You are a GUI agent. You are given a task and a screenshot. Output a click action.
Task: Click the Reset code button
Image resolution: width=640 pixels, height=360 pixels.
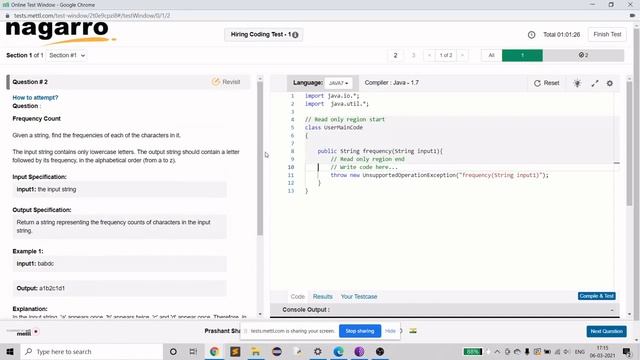coord(547,83)
